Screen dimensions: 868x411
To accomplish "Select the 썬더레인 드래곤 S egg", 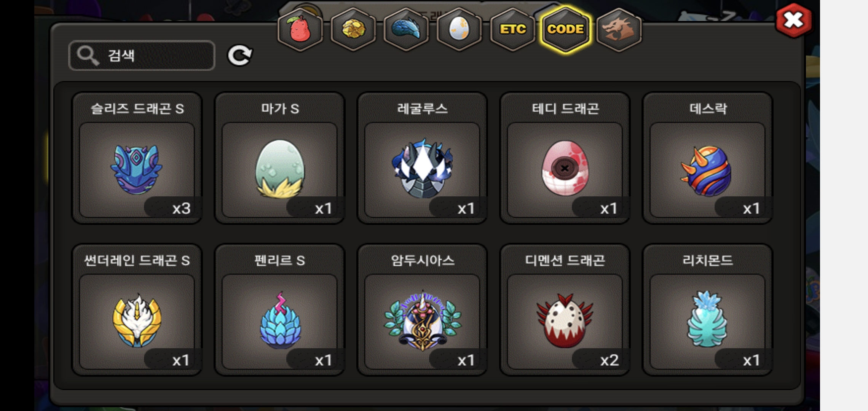I will click(x=137, y=310).
